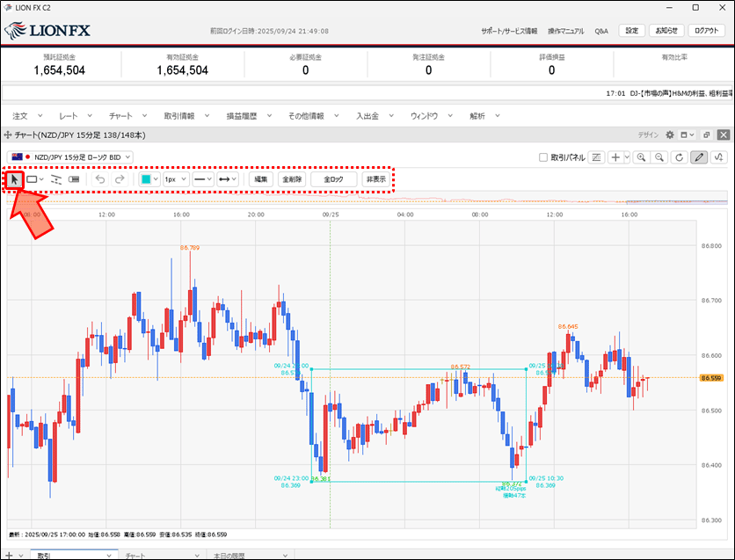The width and height of the screenshot is (735, 560).
Task: Switch to the 本日の履歴 tab
Action: point(230,556)
